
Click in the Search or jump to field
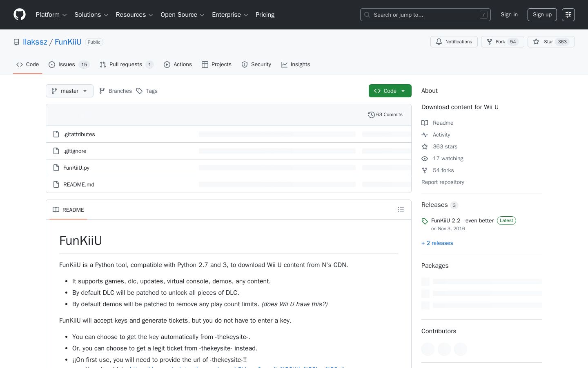425,15
